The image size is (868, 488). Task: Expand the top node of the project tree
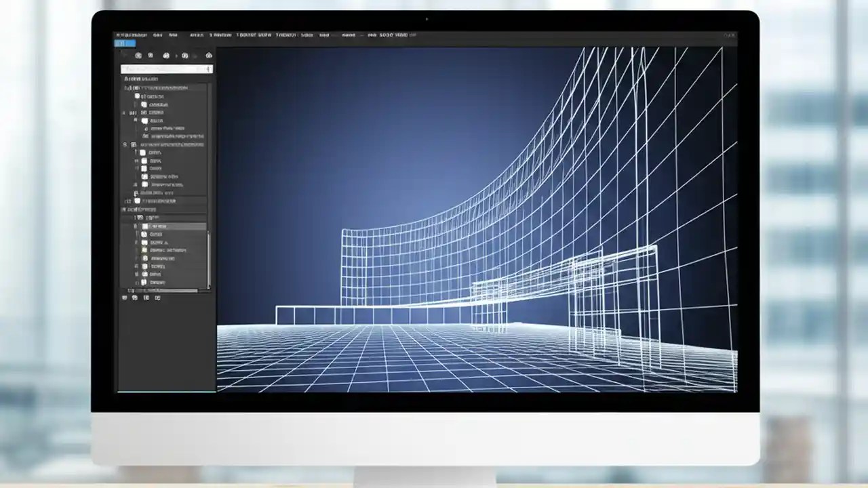(x=125, y=87)
